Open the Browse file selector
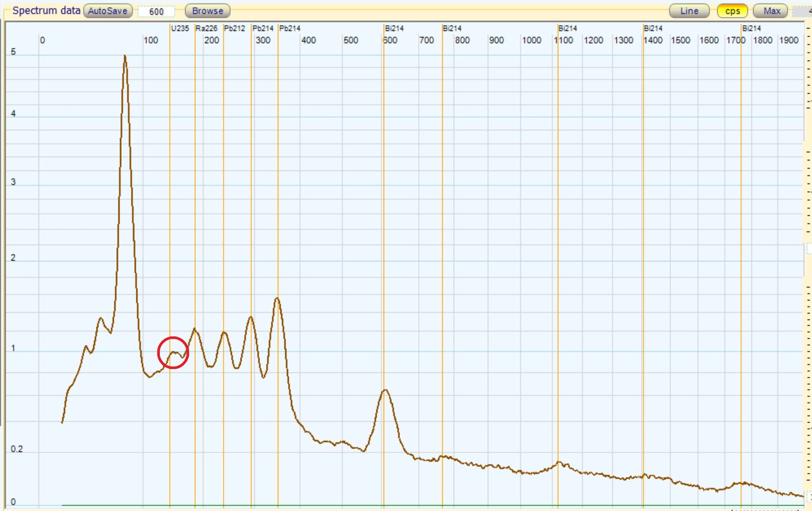Image resolution: width=812 pixels, height=511 pixels. click(207, 11)
